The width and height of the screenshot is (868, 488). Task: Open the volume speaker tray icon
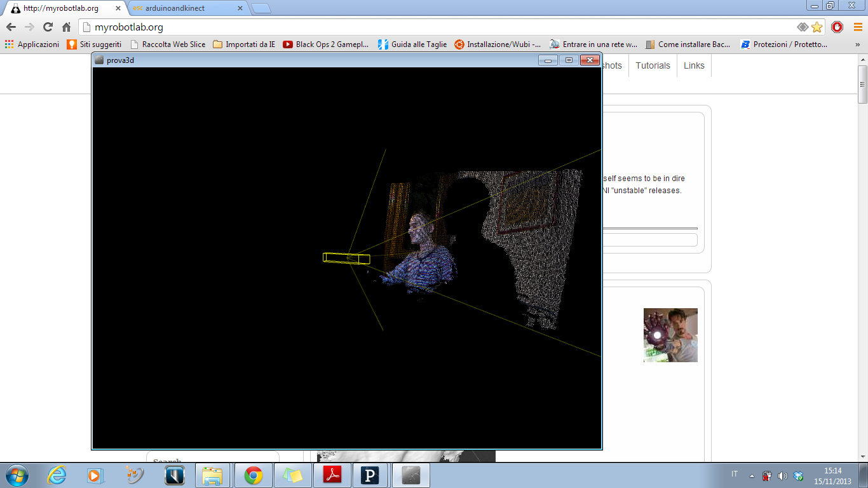pyautogui.click(x=783, y=475)
